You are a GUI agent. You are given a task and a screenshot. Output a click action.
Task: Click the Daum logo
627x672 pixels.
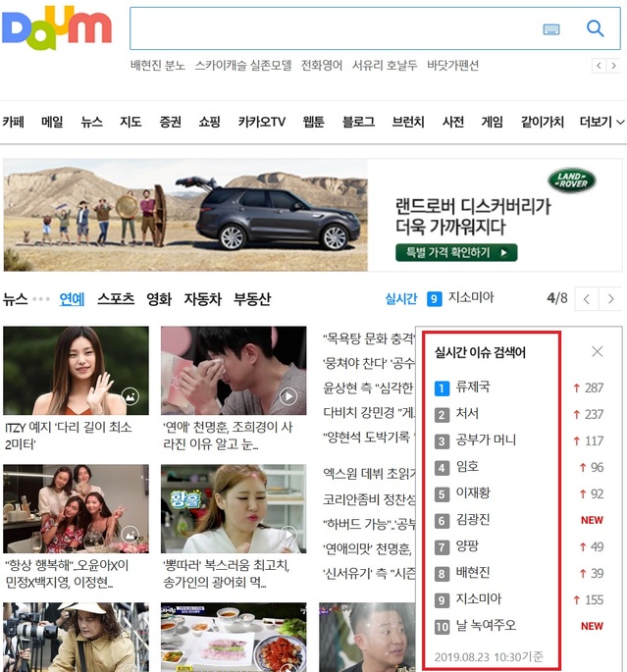click(x=57, y=27)
